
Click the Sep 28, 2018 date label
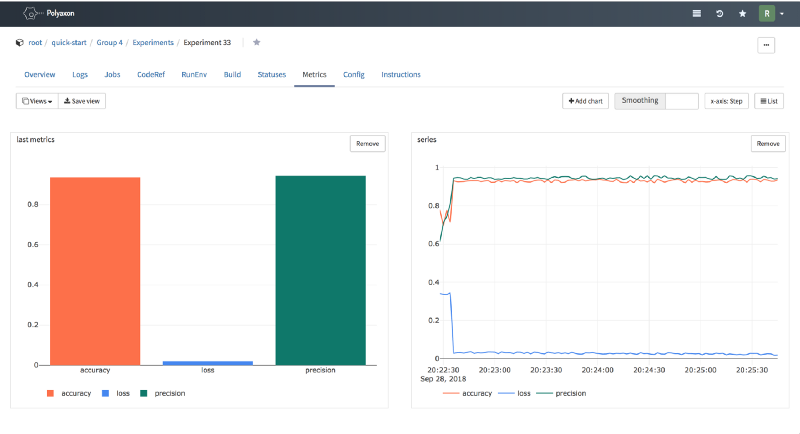443,379
